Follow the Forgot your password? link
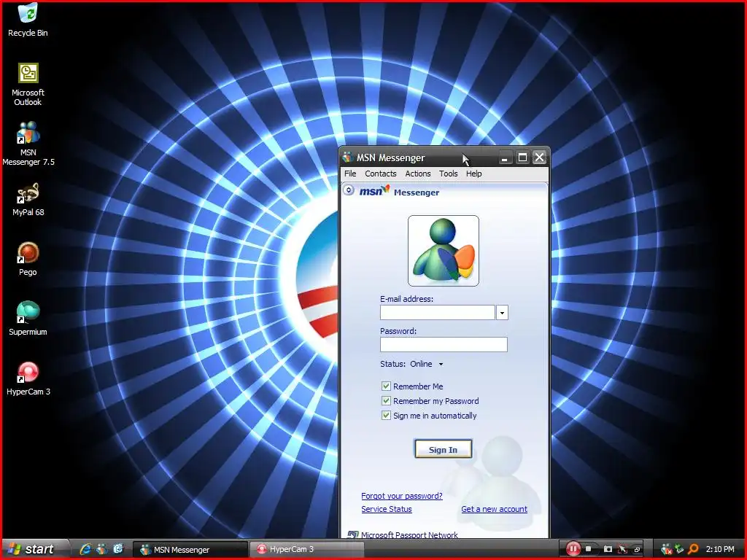The width and height of the screenshot is (747, 560). pos(402,496)
